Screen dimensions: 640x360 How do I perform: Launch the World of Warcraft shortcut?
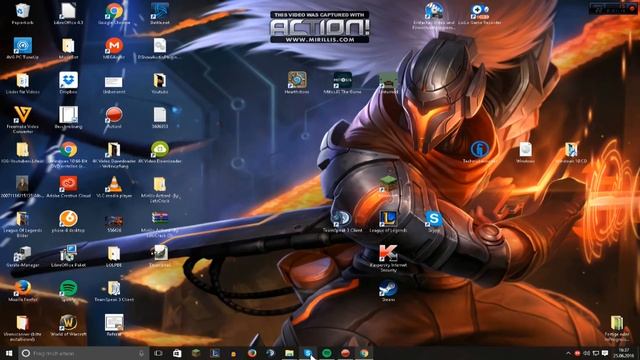(x=68, y=325)
